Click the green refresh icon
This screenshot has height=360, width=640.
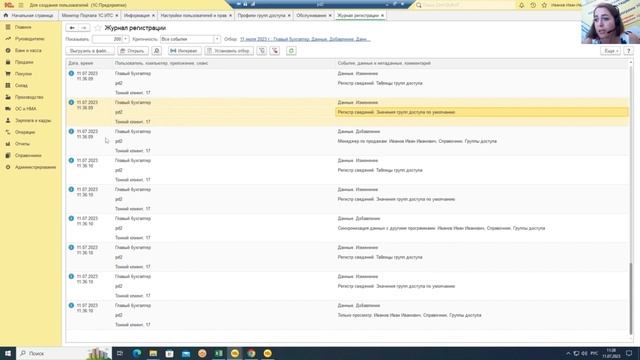point(291,51)
